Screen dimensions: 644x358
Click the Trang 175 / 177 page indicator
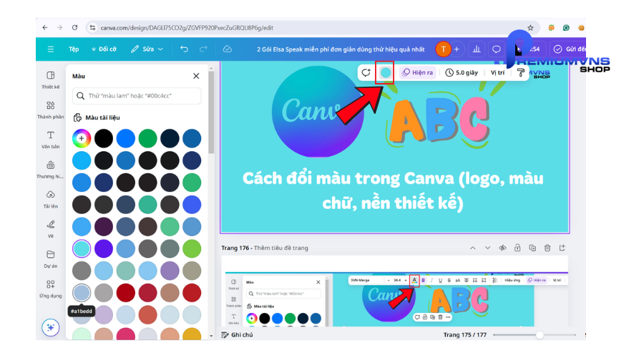464,335
